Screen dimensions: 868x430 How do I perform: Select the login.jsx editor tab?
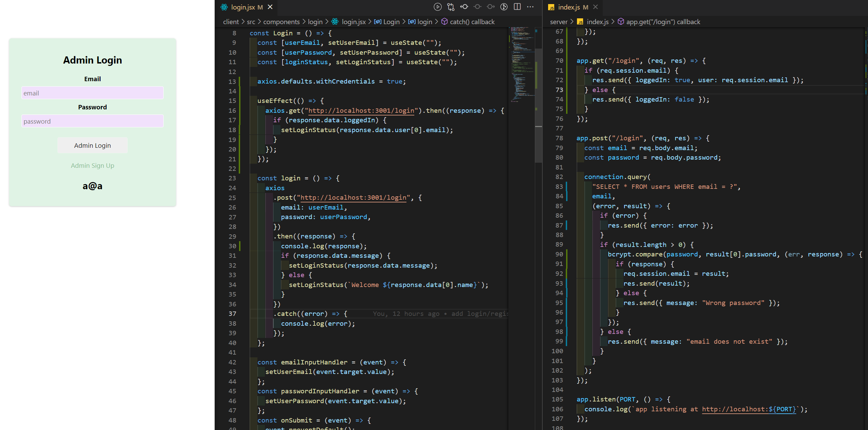pos(242,7)
